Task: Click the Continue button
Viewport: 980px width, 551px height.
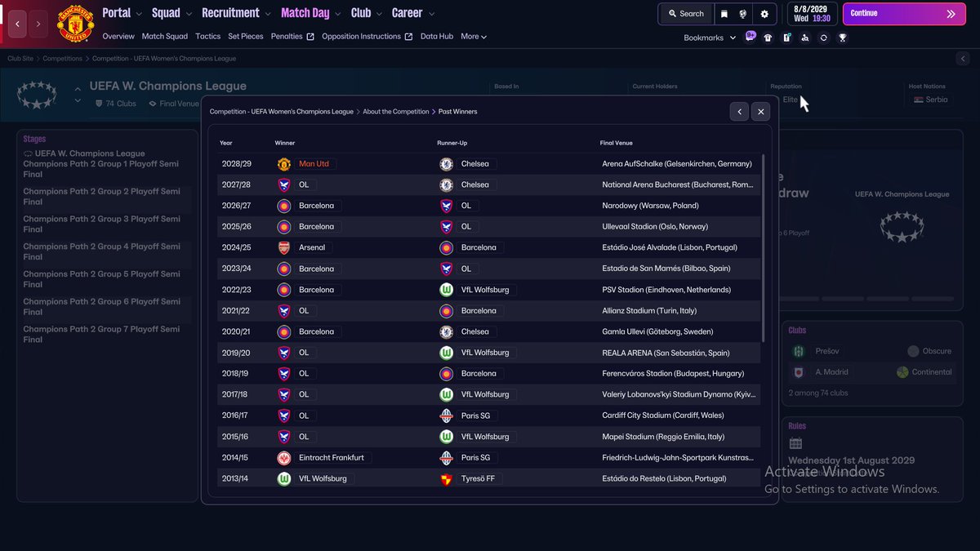Action: tap(903, 14)
